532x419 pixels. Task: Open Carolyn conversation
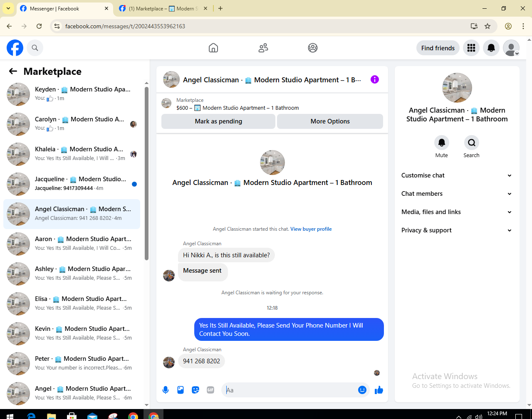72,124
